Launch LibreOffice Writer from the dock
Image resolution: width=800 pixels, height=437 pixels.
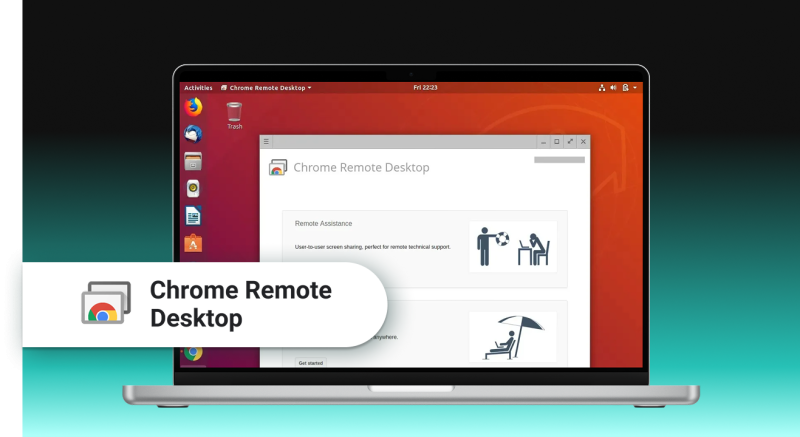(193, 216)
